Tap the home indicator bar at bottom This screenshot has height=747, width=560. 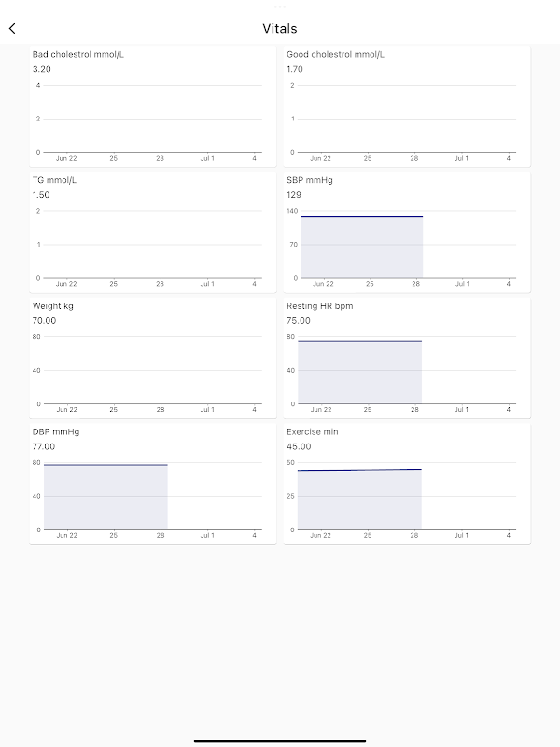pyautogui.click(x=280, y=740)
